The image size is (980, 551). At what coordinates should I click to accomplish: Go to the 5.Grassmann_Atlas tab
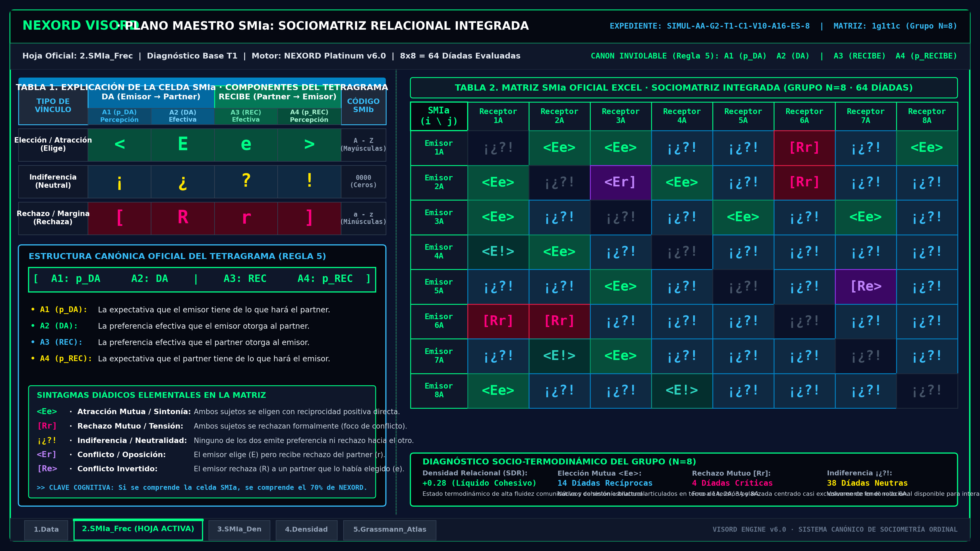pos(390,530)
